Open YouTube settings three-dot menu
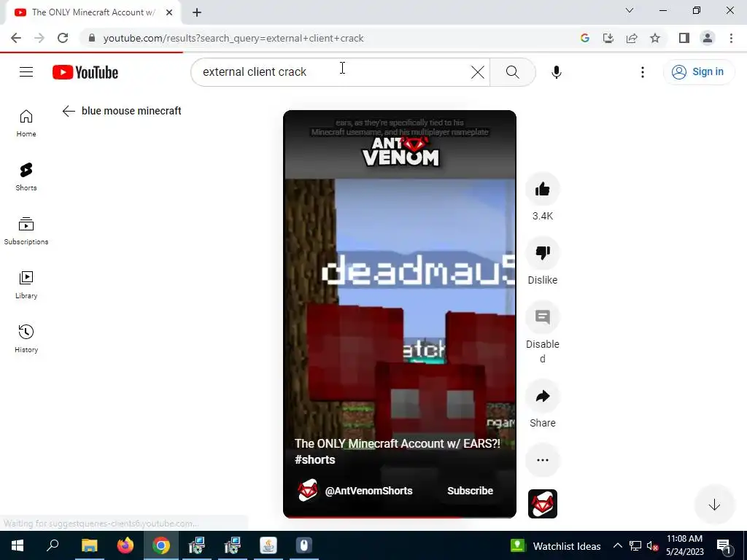This screenshot has height=560, width=747. pos(642,72)
